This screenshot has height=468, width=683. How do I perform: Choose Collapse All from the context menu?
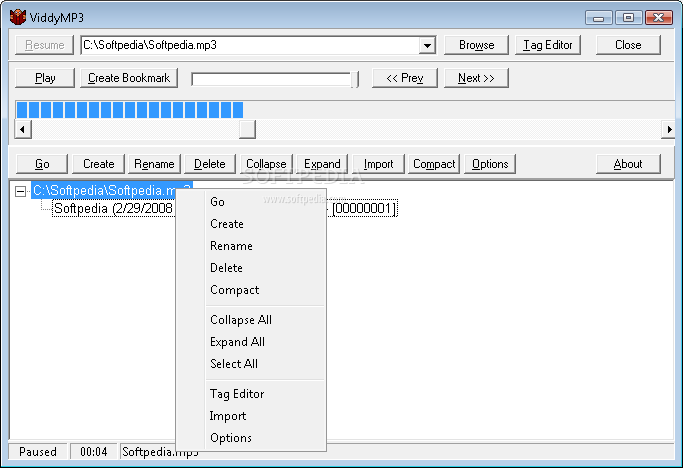[266, 320]
